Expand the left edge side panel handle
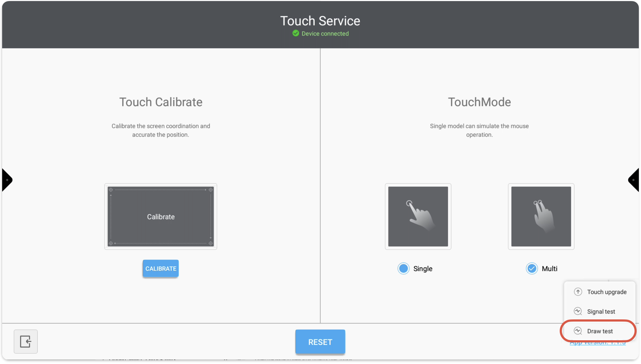The height and width of the screenshot is (364, 641). pos(7,180)
